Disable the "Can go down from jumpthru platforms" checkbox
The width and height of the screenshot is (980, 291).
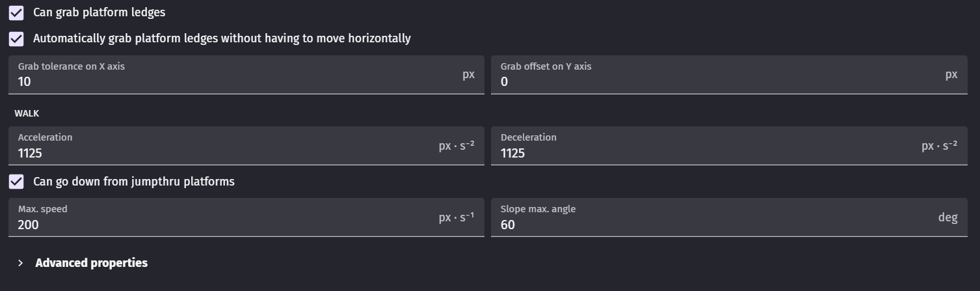click(16, 182)
